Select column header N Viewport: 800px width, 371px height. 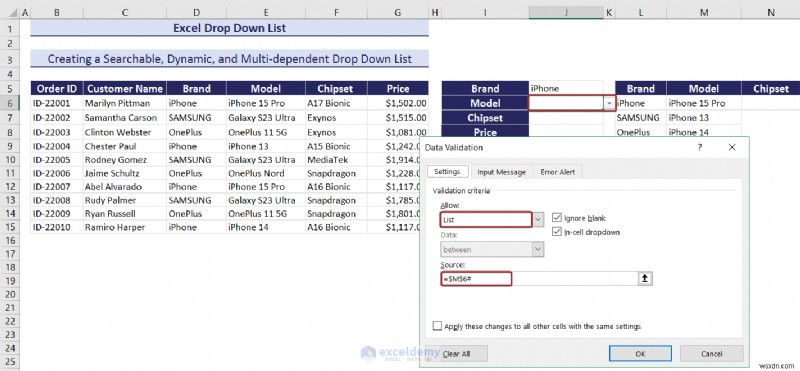pyautogui.click(x=770, y=13)
